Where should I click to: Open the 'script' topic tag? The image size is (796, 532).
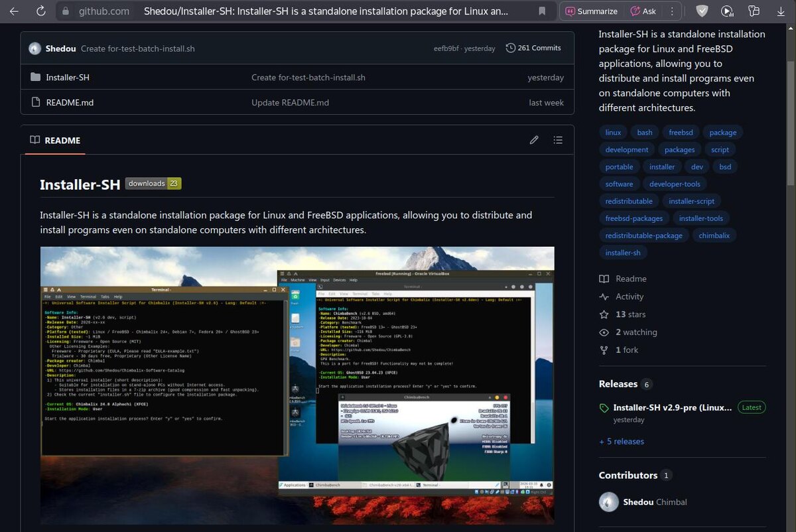click(720, 149)
